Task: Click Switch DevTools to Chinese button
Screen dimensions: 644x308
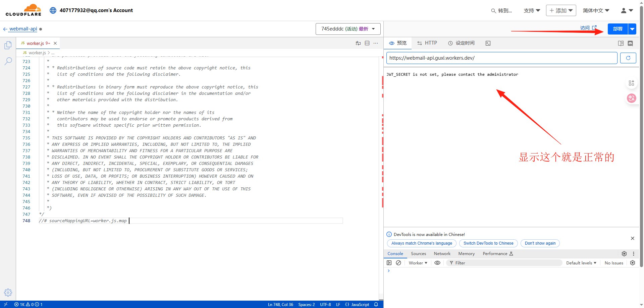Action: (x=488, y=243)
